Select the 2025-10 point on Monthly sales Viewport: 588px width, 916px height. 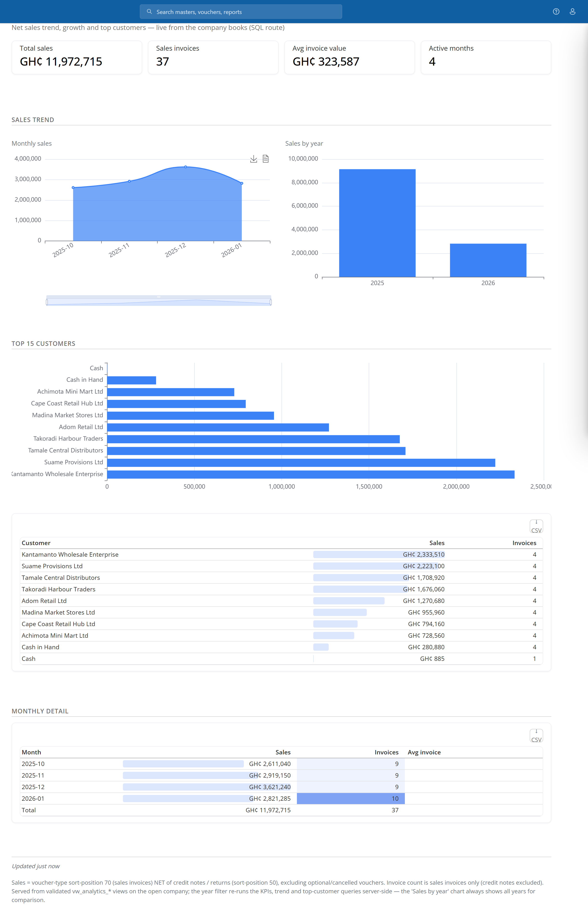click(73, 188)
